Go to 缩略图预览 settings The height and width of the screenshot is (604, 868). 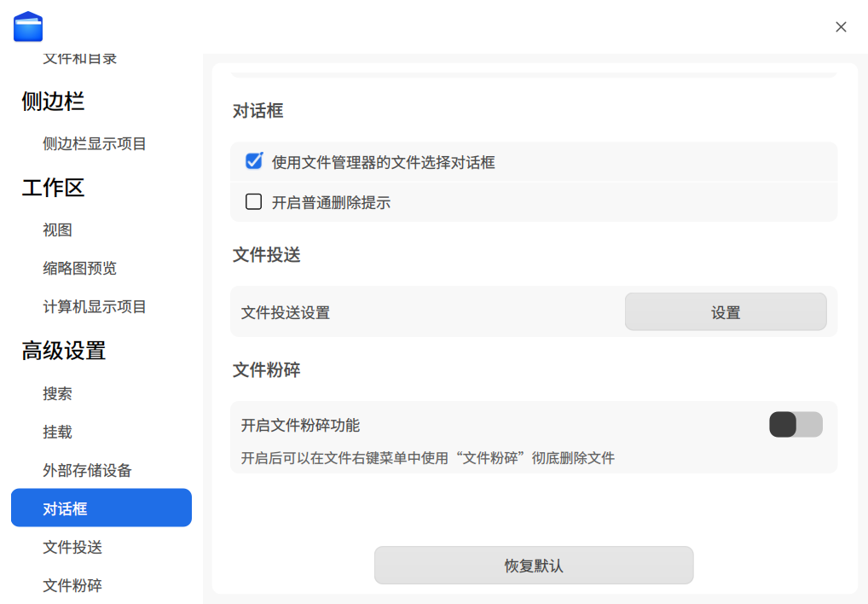click(79, 269)
